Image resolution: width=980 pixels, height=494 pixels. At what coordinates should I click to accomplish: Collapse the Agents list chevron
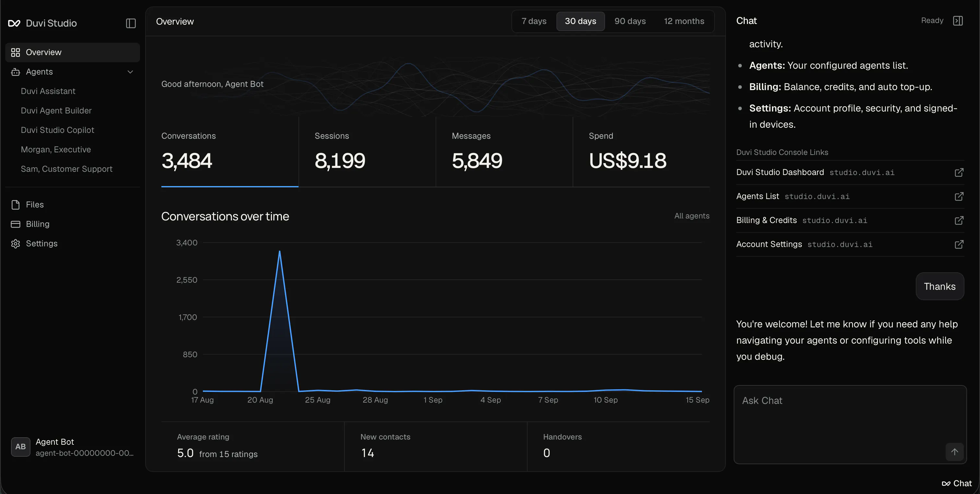(x=130, y=72)
